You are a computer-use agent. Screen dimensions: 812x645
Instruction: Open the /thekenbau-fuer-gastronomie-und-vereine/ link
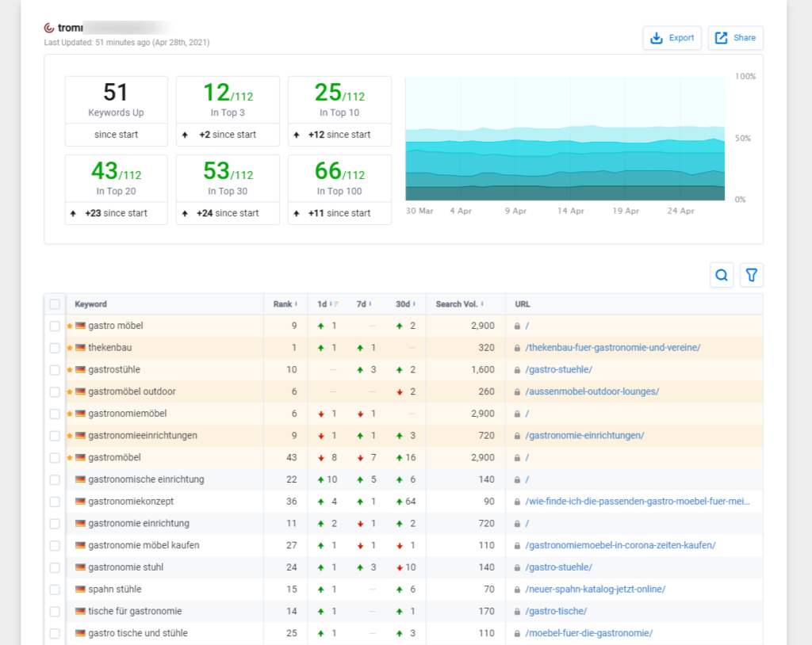click(612, 348)
